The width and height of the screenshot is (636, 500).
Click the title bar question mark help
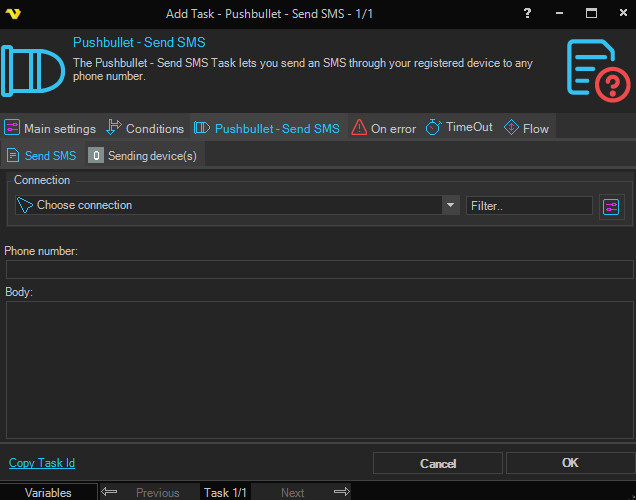coord(527,13)
